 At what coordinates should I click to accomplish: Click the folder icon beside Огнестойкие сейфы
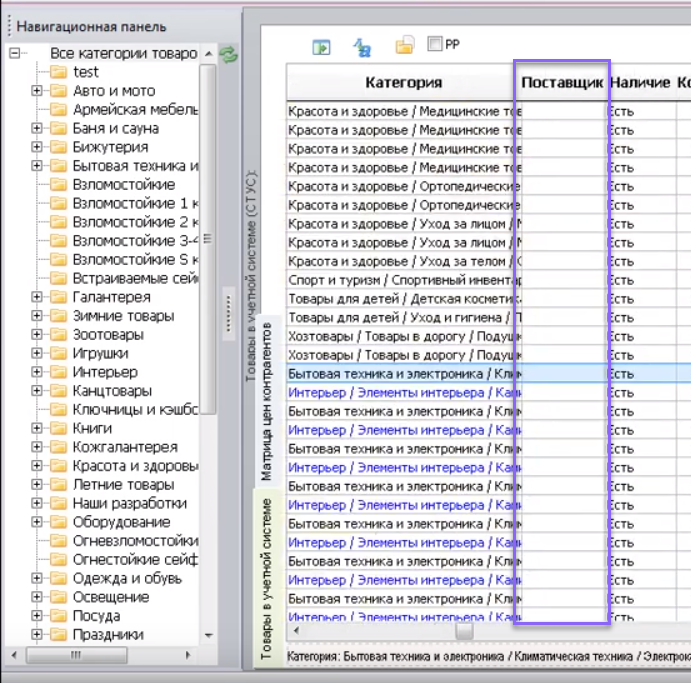tap(58, 559)
